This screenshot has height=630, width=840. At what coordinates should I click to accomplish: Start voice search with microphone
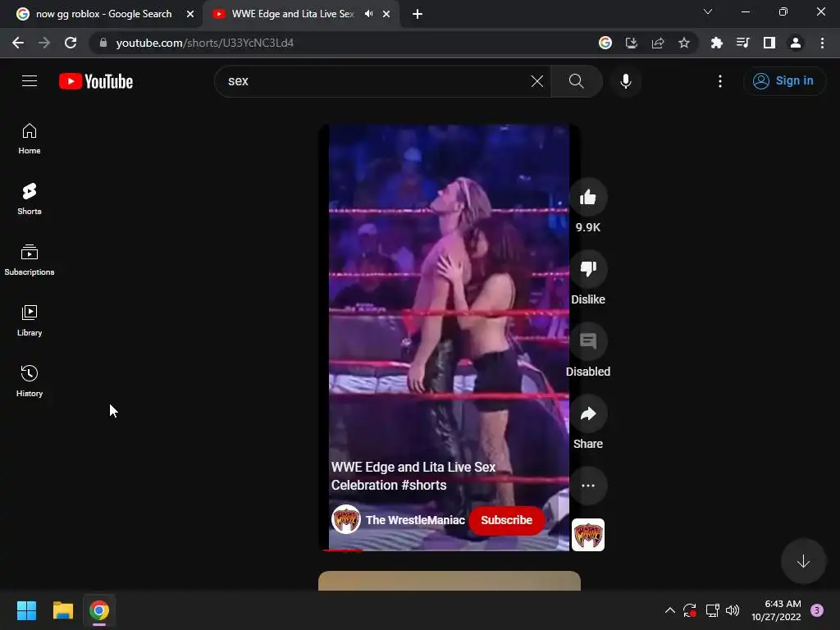click(x=626, y=81)
